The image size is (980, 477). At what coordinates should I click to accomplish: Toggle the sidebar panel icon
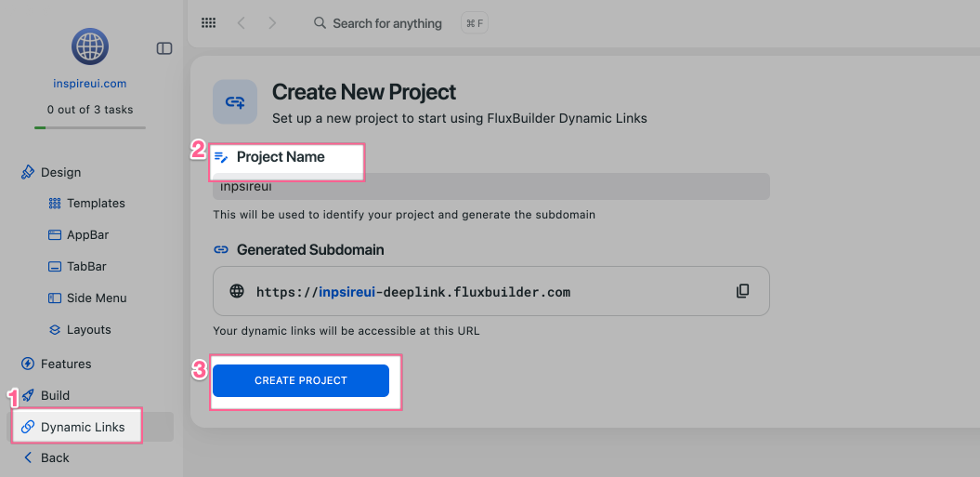pos(164,48)
